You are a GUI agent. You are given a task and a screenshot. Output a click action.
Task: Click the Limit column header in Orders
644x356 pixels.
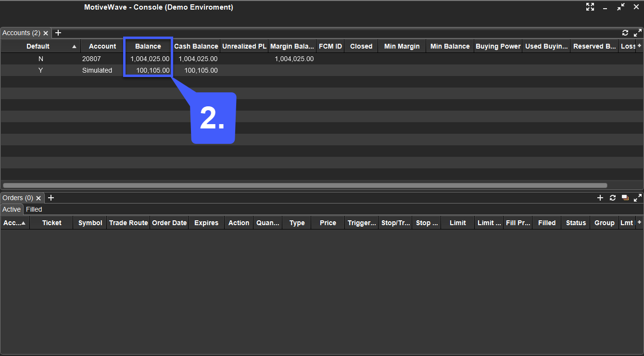tap(457, 223)
